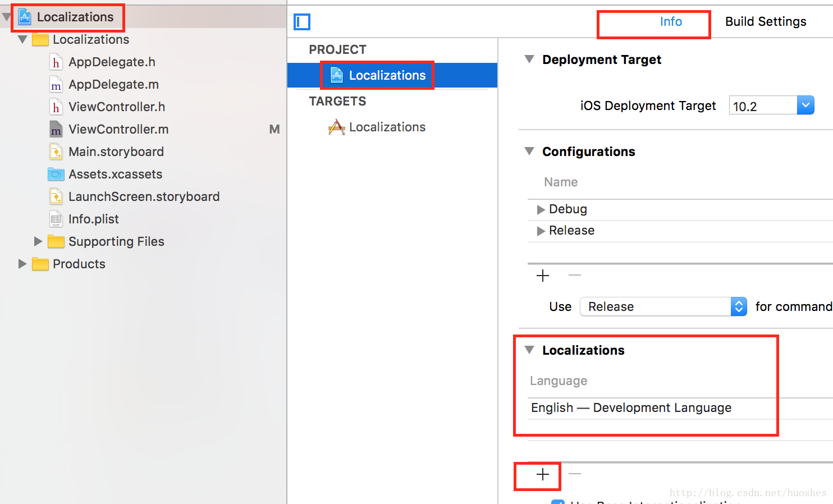Click the M modified status badge for ViewController.m
Viewport: 833px width, 504px height.
click(x=274, y=129)
